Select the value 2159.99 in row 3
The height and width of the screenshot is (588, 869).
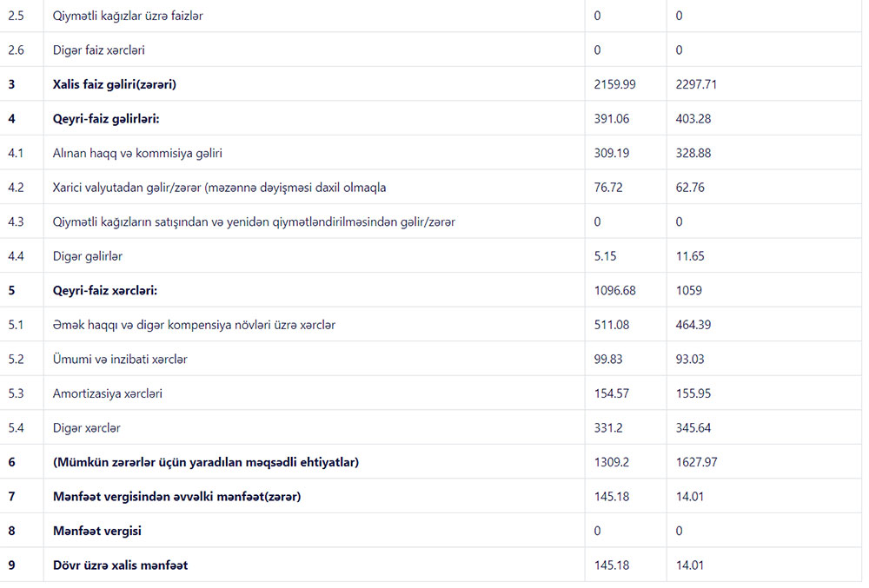[615, 84]
